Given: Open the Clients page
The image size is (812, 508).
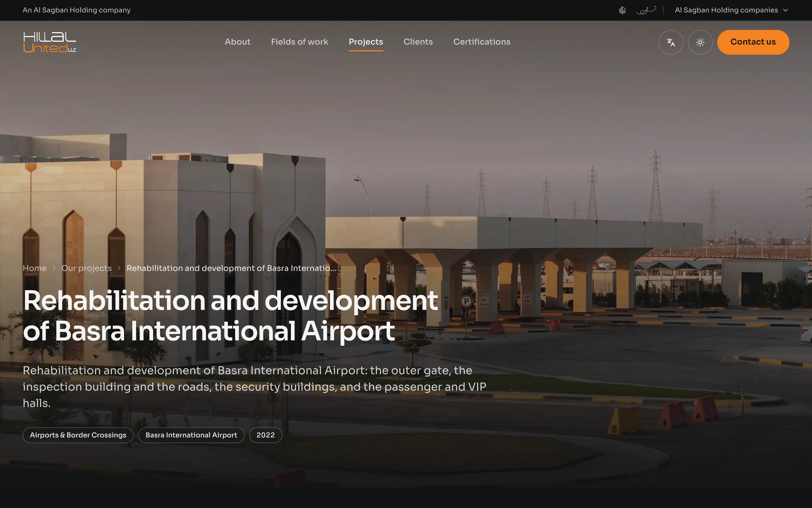Looking at the screenshot, I should (x=418, y=42).
